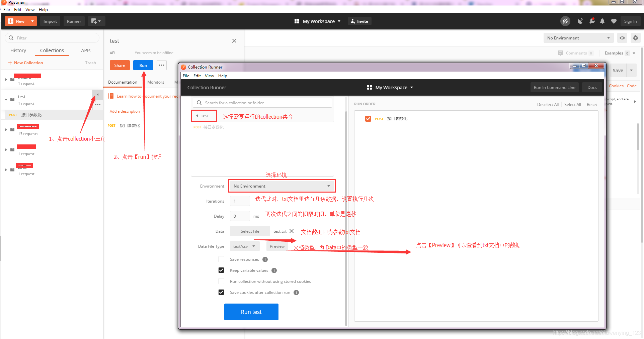This screenshot has height=339, width=644.
Task: Open Environment dropdown in Collection Runner
Action: tap(282, 186)
